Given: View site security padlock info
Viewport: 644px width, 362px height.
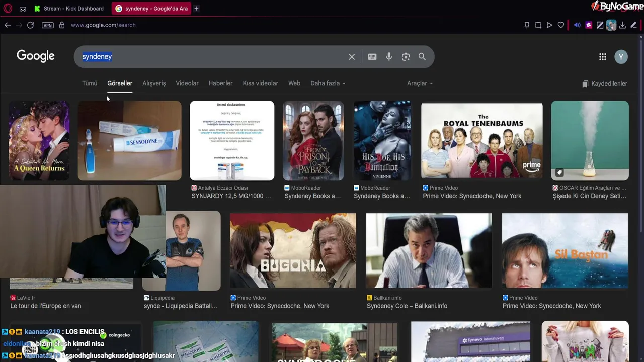Looking at the screenshot, I should 62,25.
